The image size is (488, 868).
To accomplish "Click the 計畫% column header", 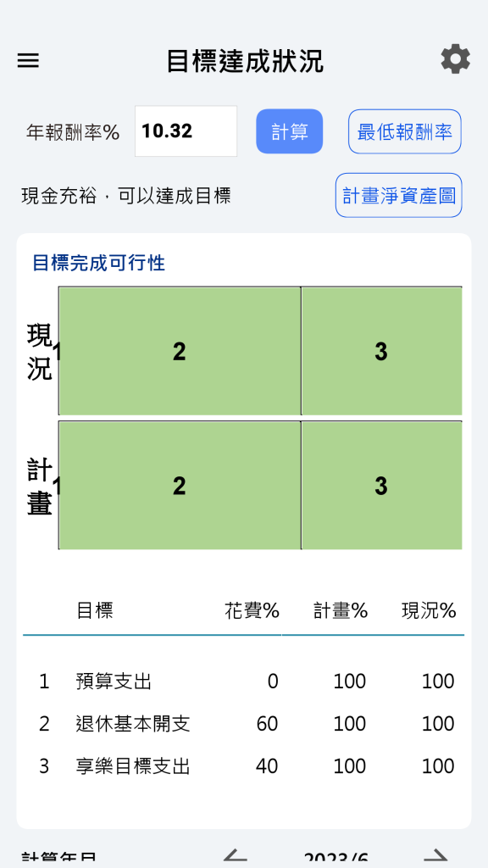I will coord(341,610).
